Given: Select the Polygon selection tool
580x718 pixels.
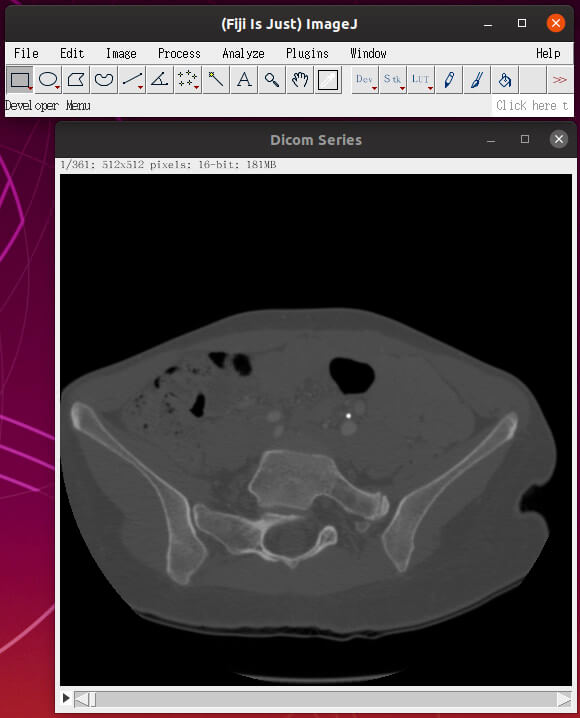Looking at the screenshot, I should pyautogui.click(x=76, y=80).
